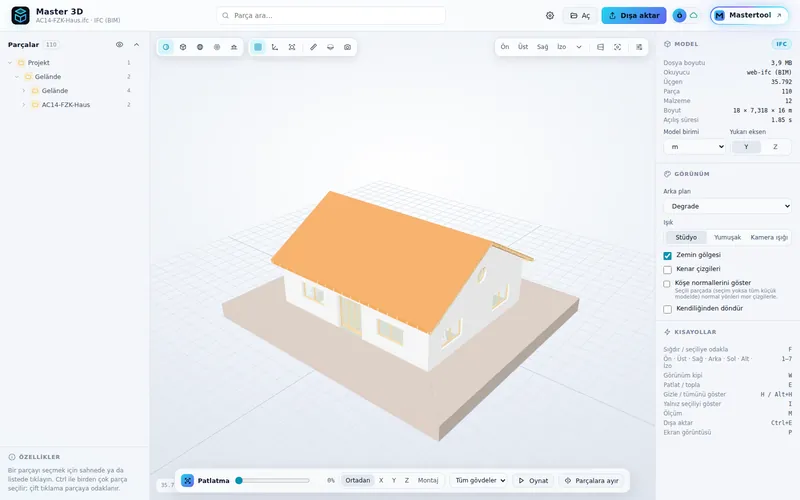The width and height of the screenshot is (800, 500).
Task: Click the IFC badge in Model panel
Action: (x=781, y=44)
